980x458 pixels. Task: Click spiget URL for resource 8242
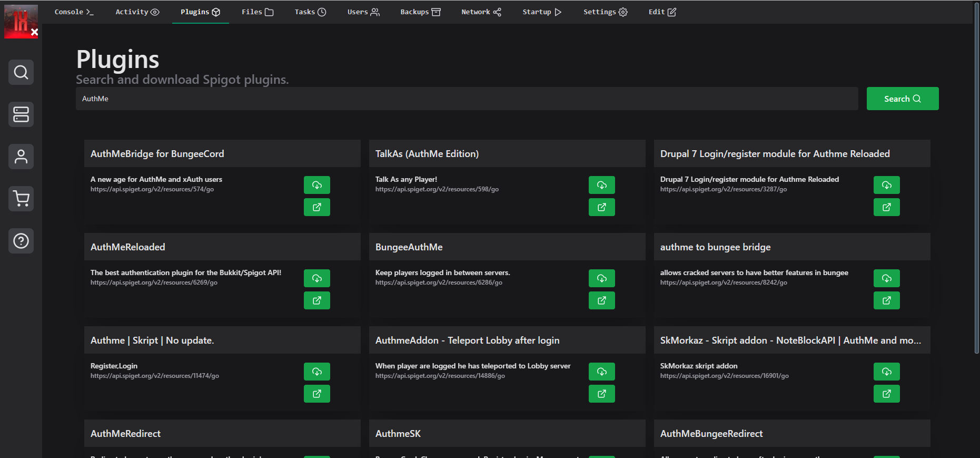724,282
